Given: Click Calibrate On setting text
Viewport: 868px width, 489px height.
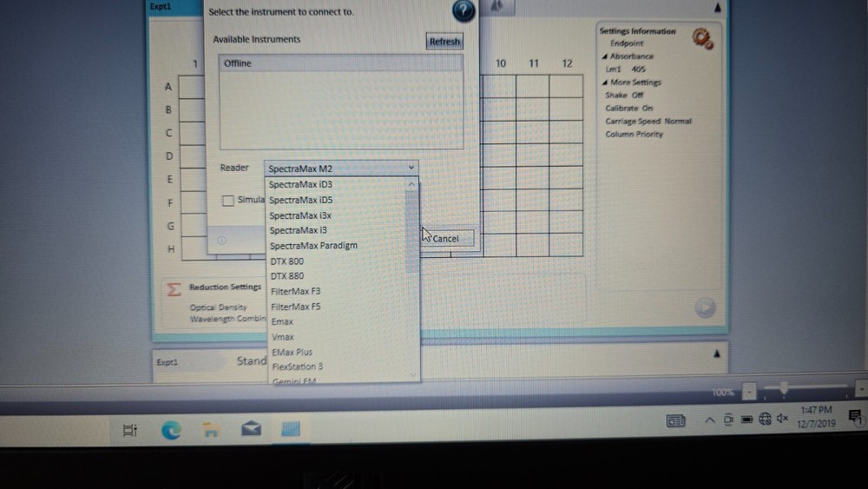Looking at the screenshot, I should (628, 108).
